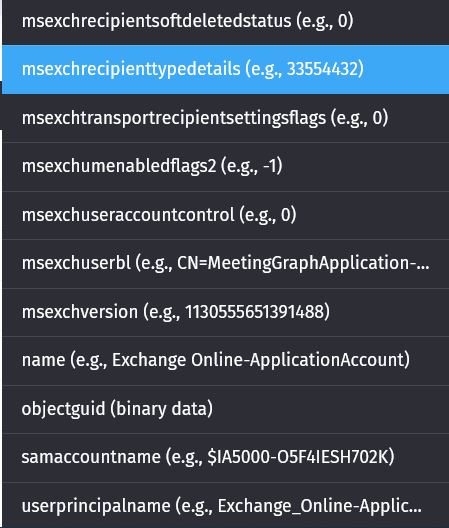This screenshot has width=449, height=528.
Task: Select item showing example 1130555651391488
Action: (226, 312)
